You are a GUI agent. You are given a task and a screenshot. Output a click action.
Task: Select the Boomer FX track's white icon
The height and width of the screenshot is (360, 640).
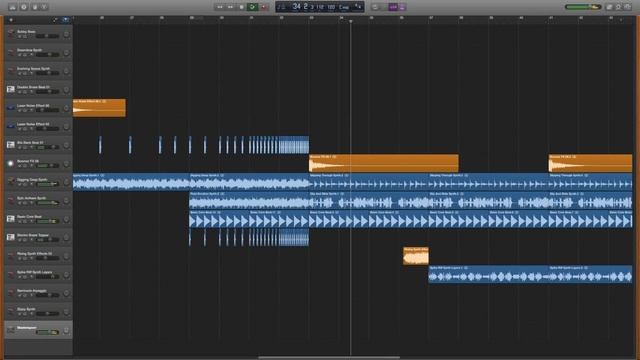coord(11,164)
